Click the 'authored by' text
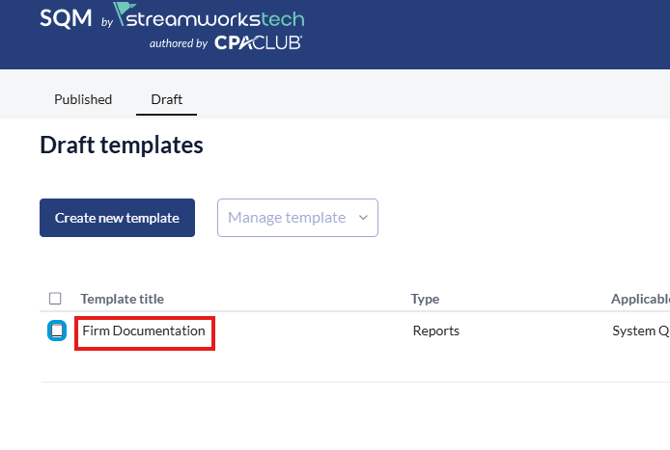 click(x=178, y=43)
